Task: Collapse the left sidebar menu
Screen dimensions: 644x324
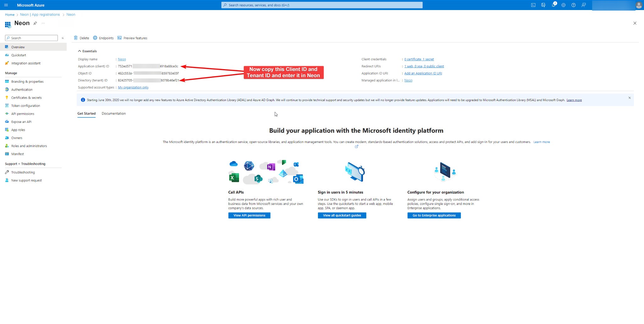Action: [63, 38]
